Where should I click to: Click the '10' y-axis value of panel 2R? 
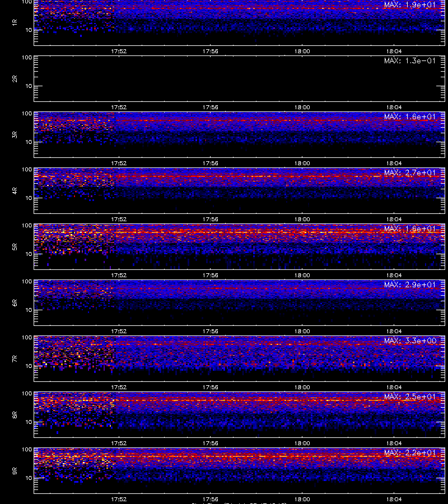click(29, 86)
